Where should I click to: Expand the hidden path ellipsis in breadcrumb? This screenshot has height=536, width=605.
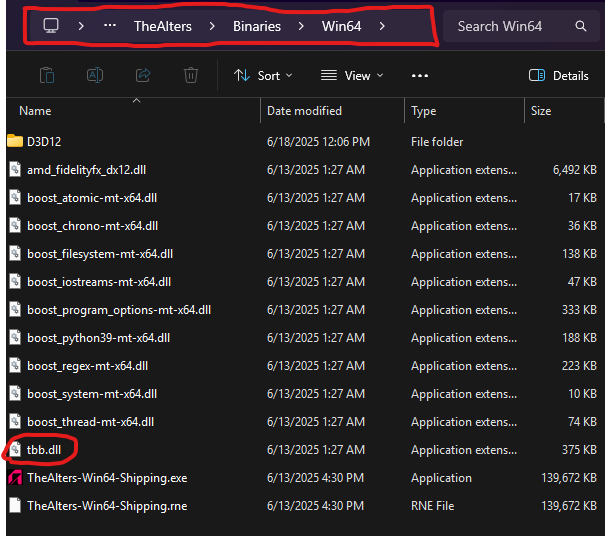[110, 25]
